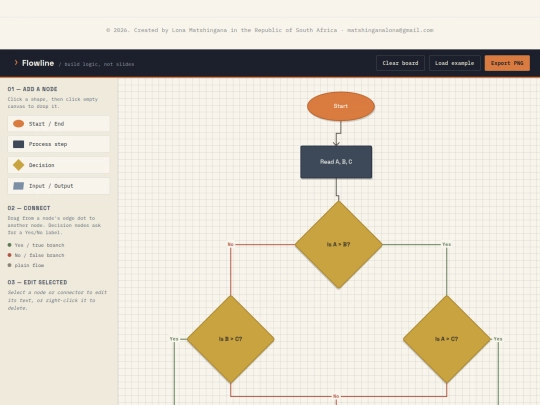Select the 'Is A > B?' decision node
540x405 pixels.
pyautogui.click(x=339, y=245)
